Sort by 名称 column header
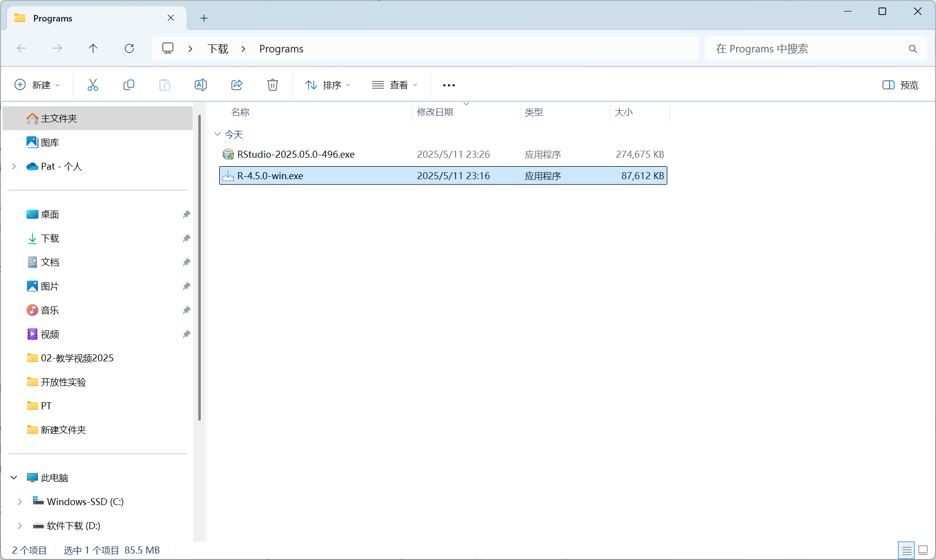Viewport: 936px width, 560px height. point(240,112)
